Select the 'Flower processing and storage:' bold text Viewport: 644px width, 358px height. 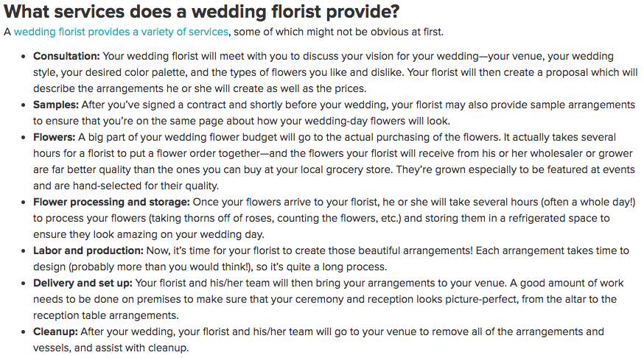111,203
